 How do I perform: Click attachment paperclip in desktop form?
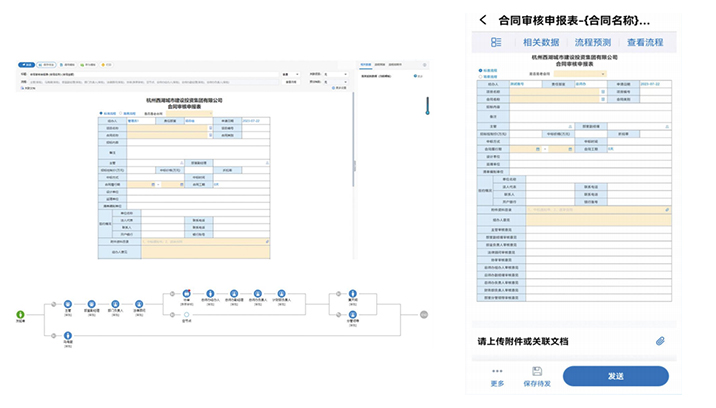(267, 242)
